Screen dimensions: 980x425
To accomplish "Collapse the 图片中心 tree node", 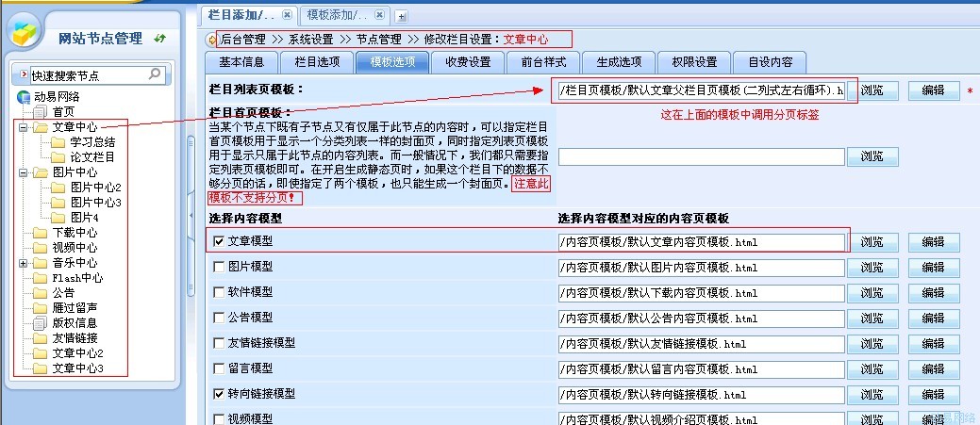I will 23,172.
